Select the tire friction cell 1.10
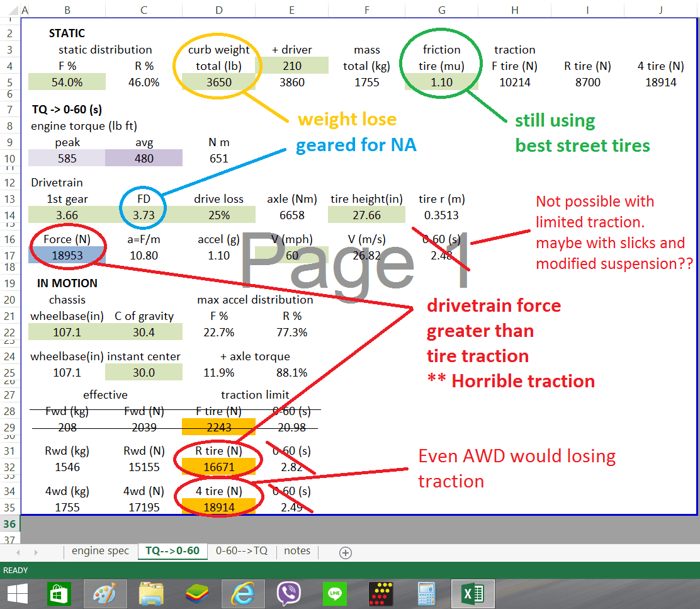 [441, 82]
